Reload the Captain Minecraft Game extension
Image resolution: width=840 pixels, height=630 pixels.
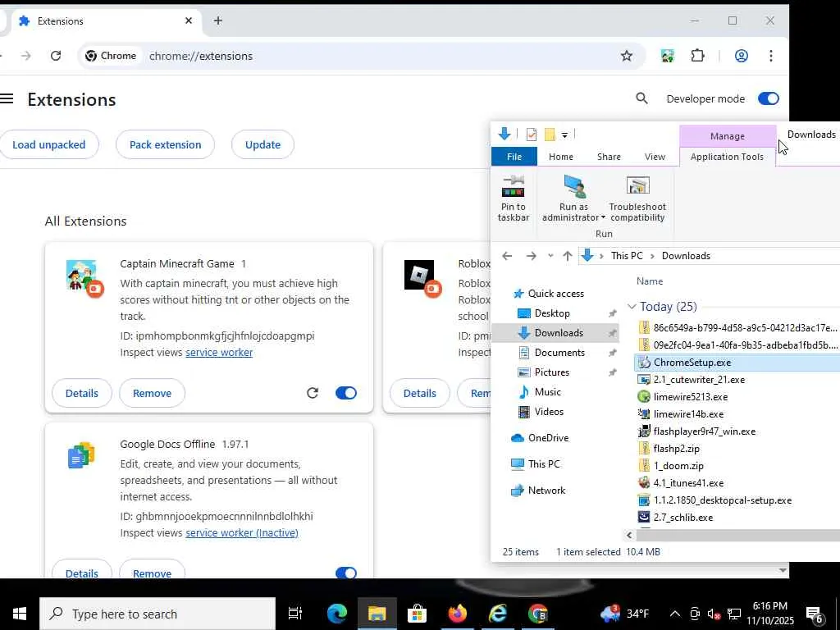(x=313, y=393)
